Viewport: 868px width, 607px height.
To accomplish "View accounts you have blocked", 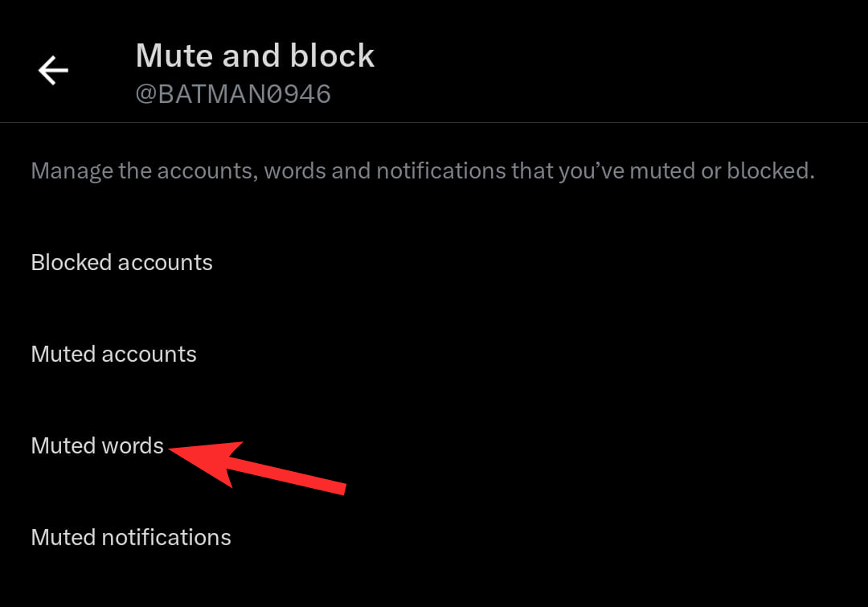I will point(121,263).
